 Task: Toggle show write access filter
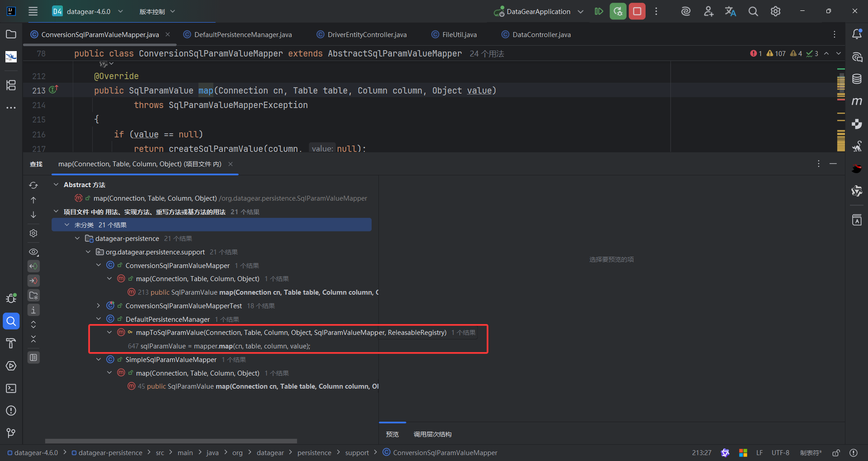[x=33, y=281]
